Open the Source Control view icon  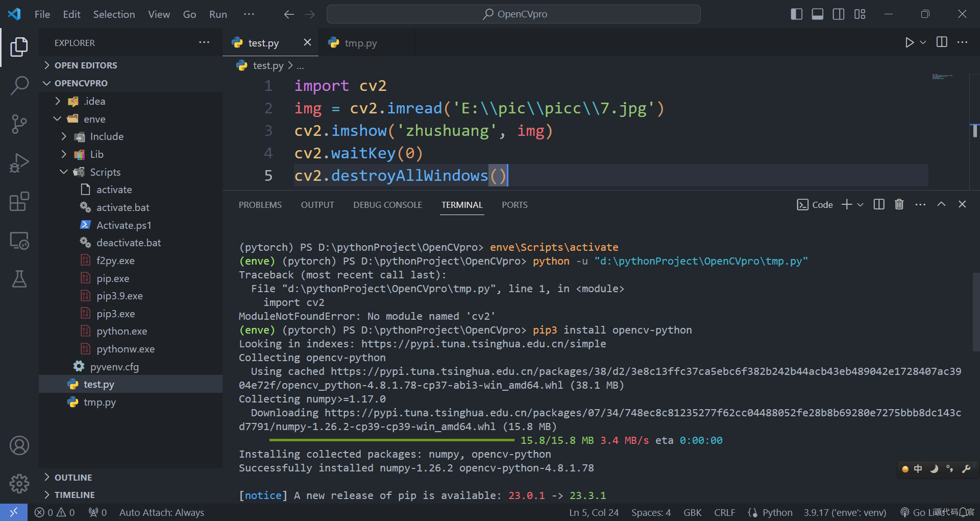[x=19, y=124]
